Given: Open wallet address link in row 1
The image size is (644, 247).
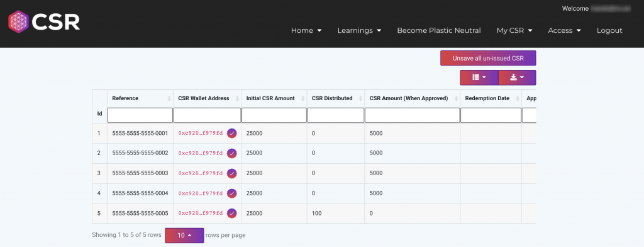Looking at the screenshot, I should pyautogui.click(x=201, y=133).
